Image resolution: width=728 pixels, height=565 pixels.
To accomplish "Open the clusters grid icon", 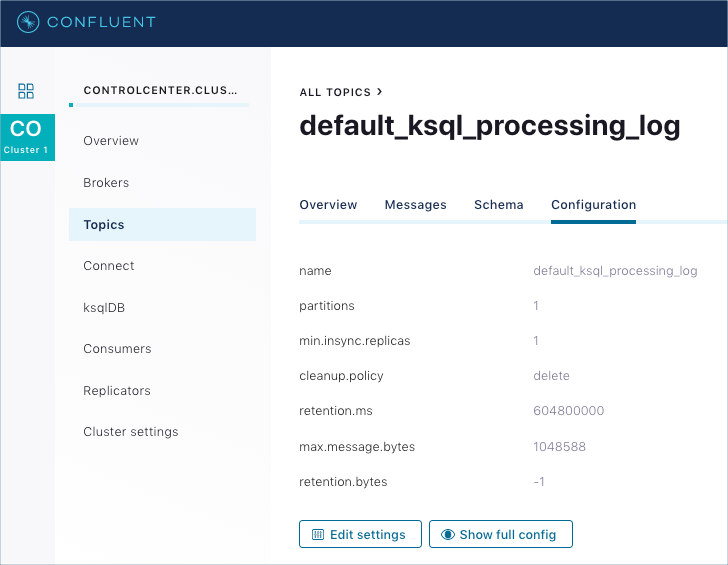I will pyautogui.click(x=27, y=91).
